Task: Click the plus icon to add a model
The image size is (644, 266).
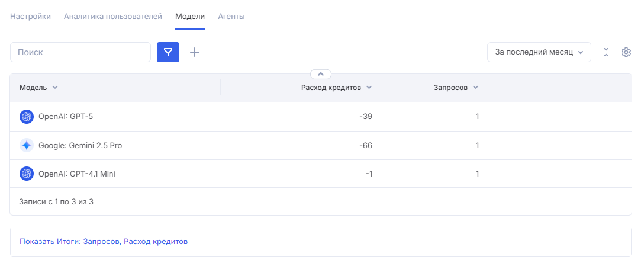Action: [195, 52]
